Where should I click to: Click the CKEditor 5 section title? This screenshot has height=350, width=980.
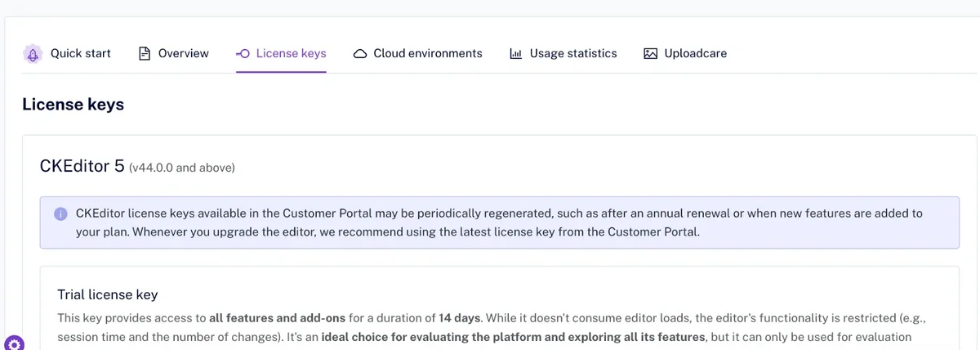[82, 167]
